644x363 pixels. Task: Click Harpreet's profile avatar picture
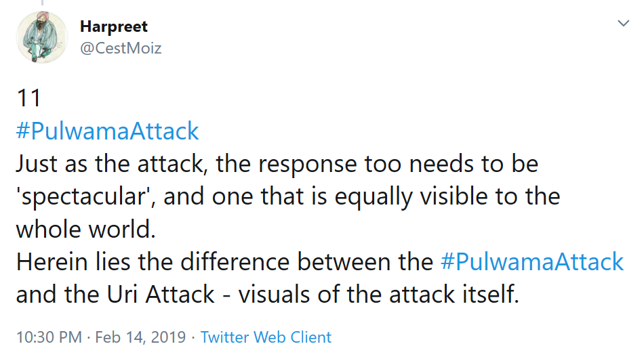click(42, 38)
